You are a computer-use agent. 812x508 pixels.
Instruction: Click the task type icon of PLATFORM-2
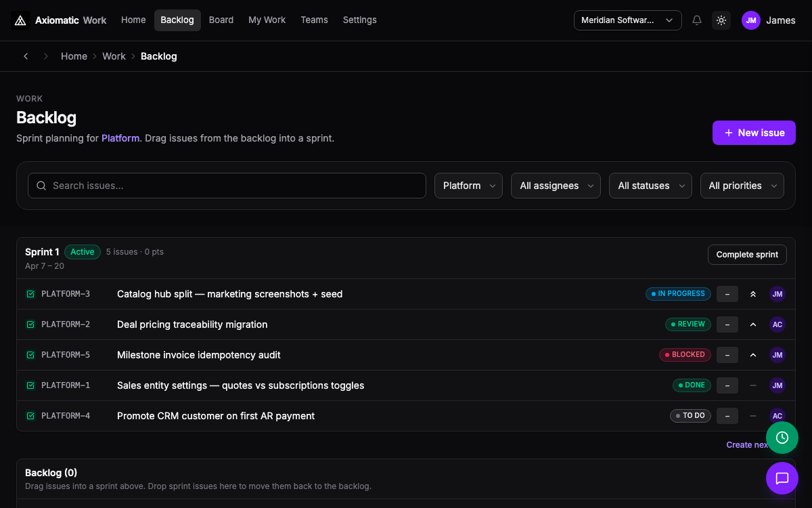click(30, 324)
